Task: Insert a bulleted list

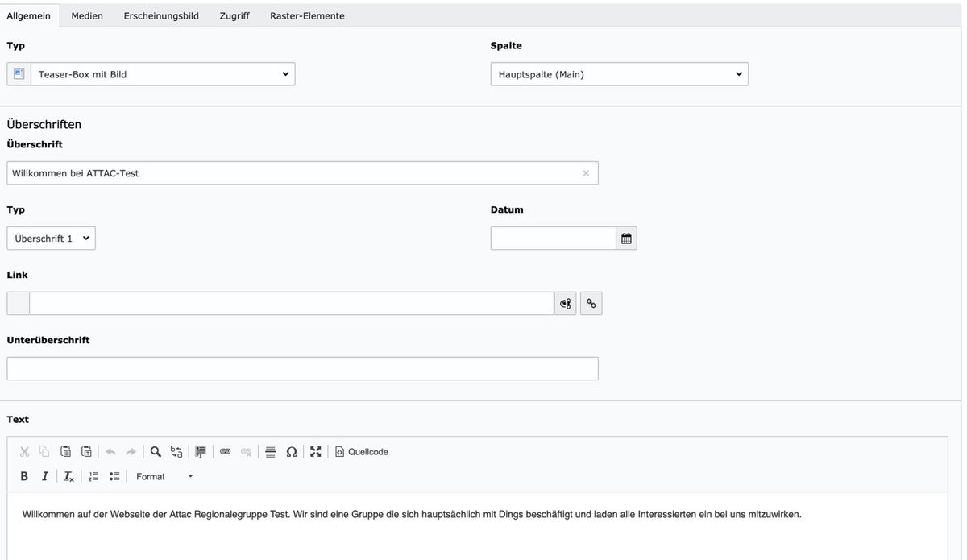Action: (x=114, y=476)
